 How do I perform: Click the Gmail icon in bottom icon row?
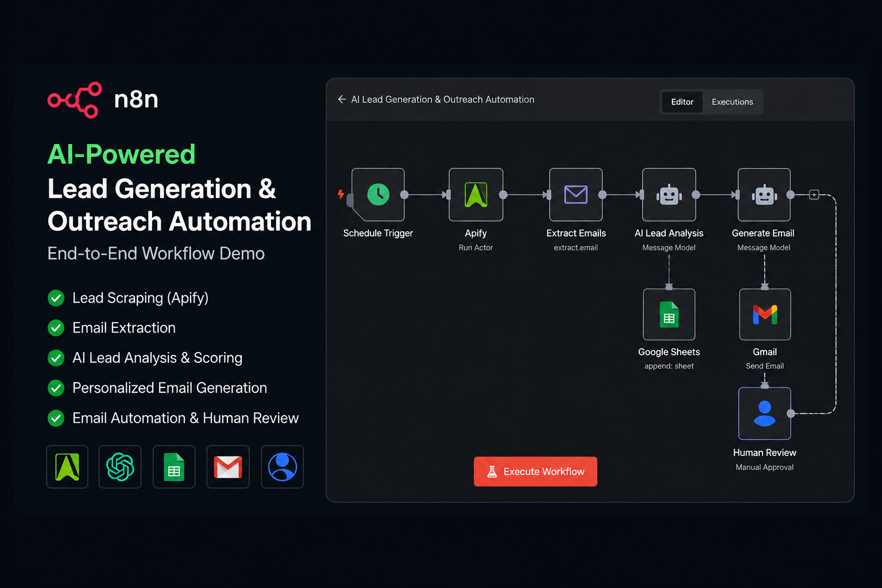click(x=228, y=467)
